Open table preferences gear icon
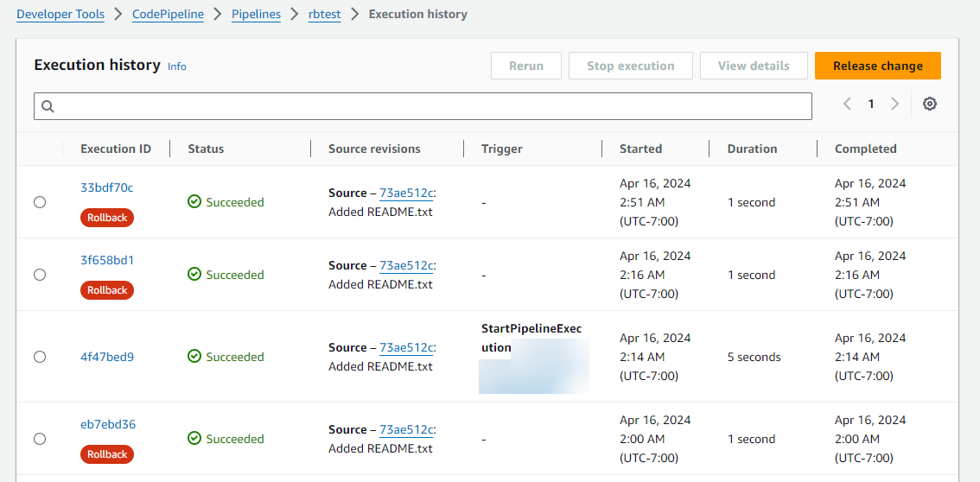980x482 pixels. (929, 104)
